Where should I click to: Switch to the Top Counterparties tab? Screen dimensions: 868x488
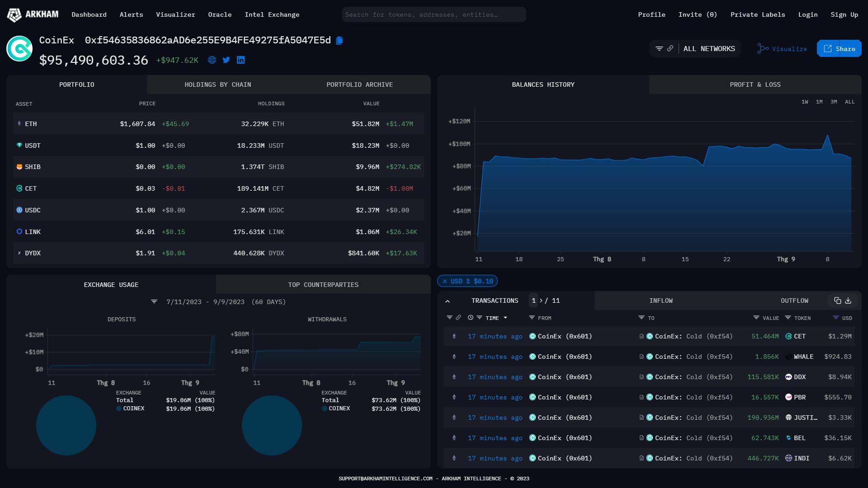pos(323,285)
